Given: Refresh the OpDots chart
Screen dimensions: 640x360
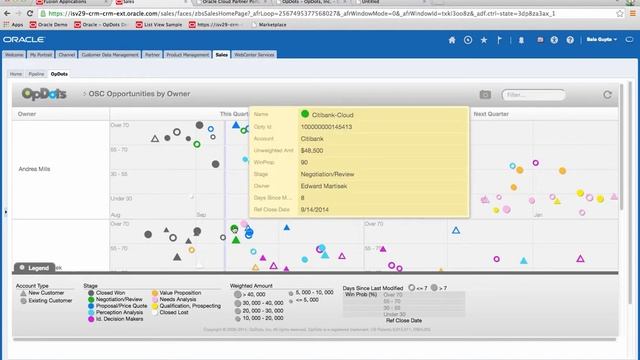Looking at the screenshot, I should coord(607,95).
